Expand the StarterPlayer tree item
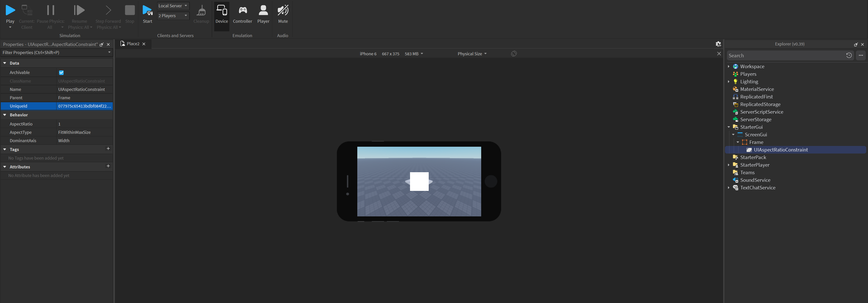The image size is (868, 303). pyautogui.click(x=729, y=165)
